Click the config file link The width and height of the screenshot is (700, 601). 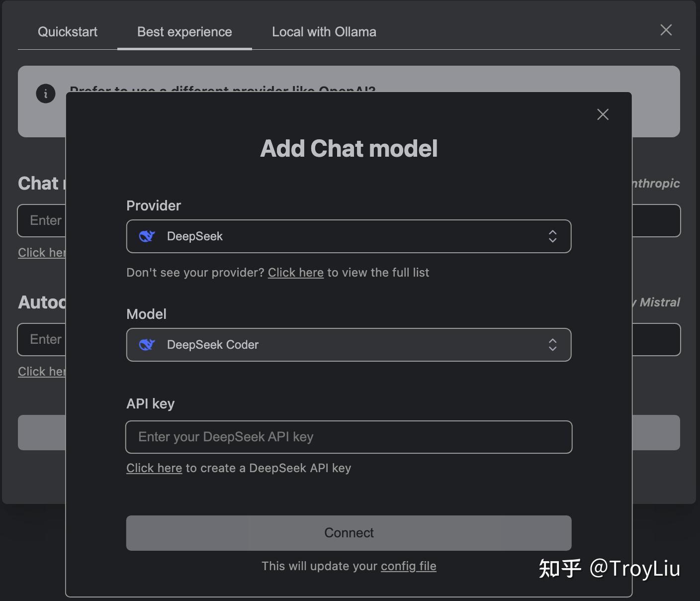coord(408,566)
